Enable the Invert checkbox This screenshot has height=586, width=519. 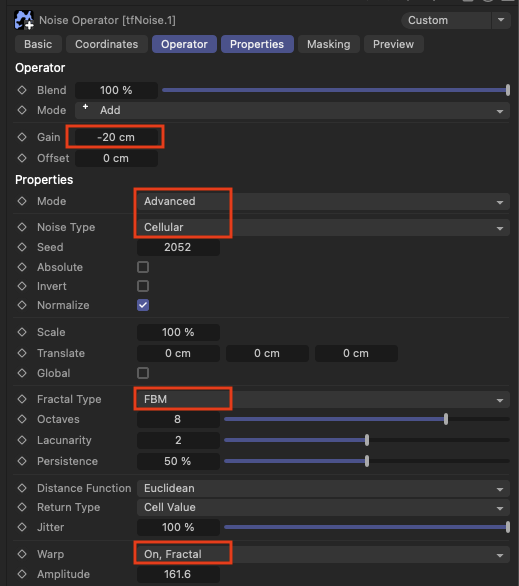pos(143,286)
